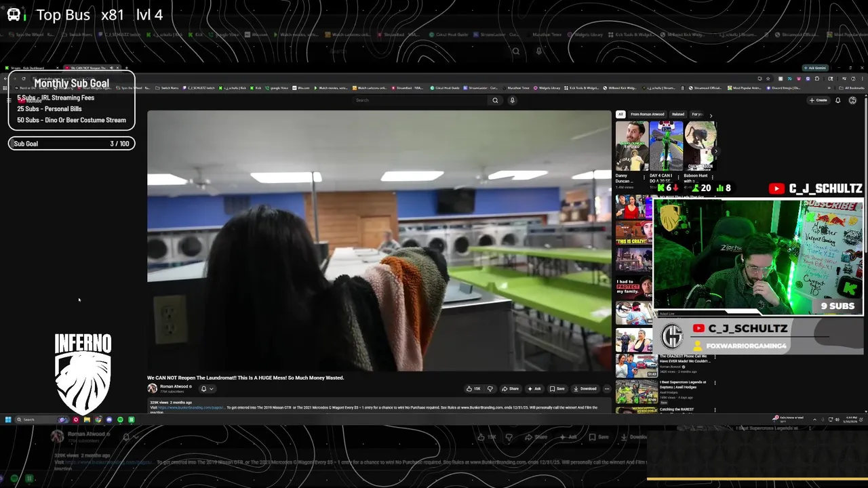The height and width of the screenshot is (488, 868).
Task: Show more filter chips with right arrow
Action: pyautogui.click(x=711, y=115)
